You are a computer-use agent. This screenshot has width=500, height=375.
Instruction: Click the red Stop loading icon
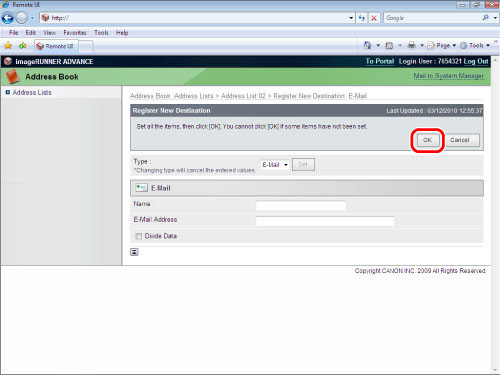tap(374, 18)
